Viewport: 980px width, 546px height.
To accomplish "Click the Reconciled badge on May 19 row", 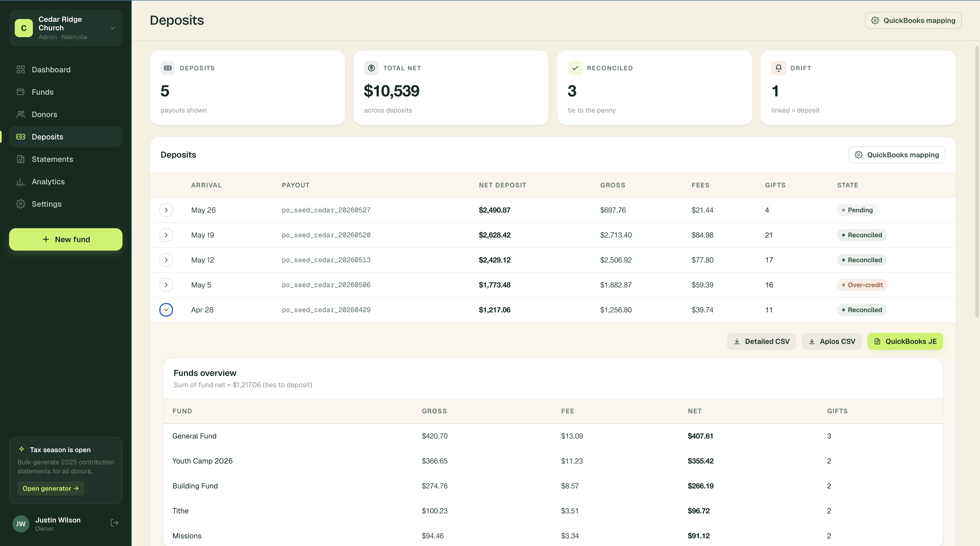I will (862, 235).
